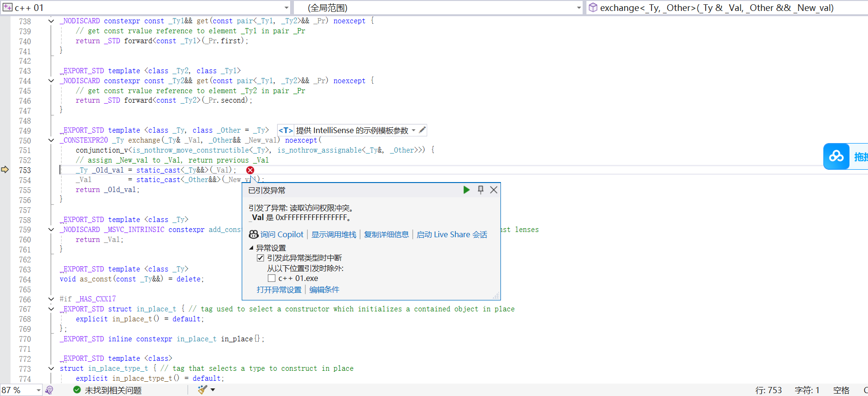Click 'return _Old_val;' on line 755
The width and height of the screenshot is (868, 396).
tap(108, 190)
